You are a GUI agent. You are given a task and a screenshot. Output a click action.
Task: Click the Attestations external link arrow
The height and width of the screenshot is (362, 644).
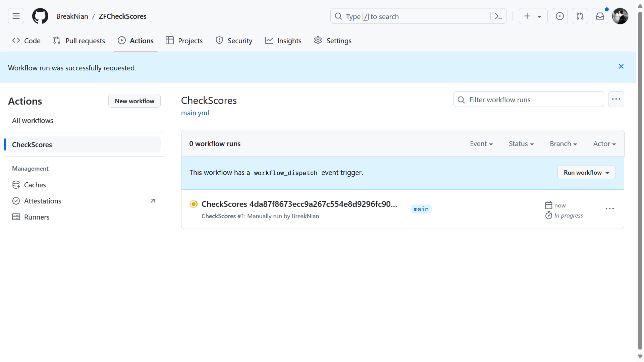coord(153,201)
